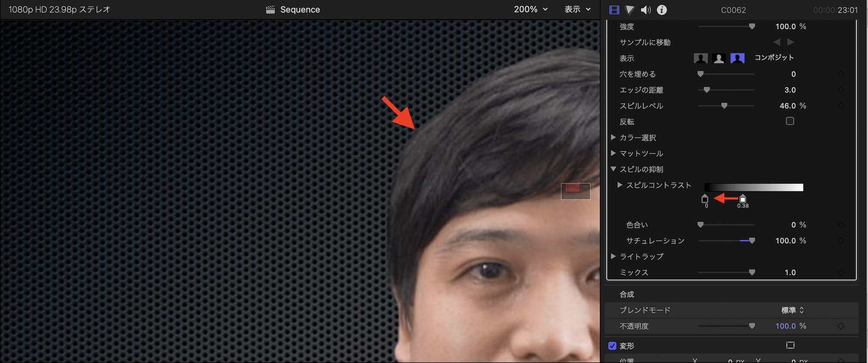Select the keyer sample rectangle in viewer

click(x=575, y=191)
